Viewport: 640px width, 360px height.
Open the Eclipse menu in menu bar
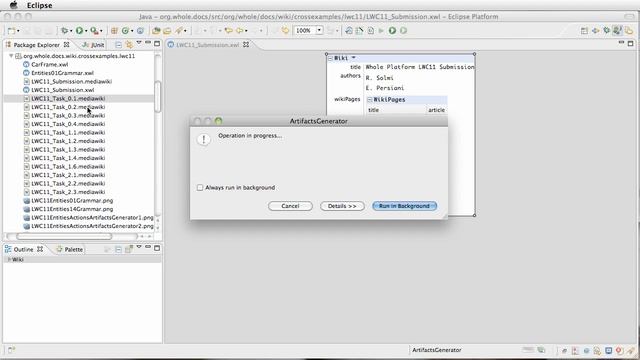point(40,5)
